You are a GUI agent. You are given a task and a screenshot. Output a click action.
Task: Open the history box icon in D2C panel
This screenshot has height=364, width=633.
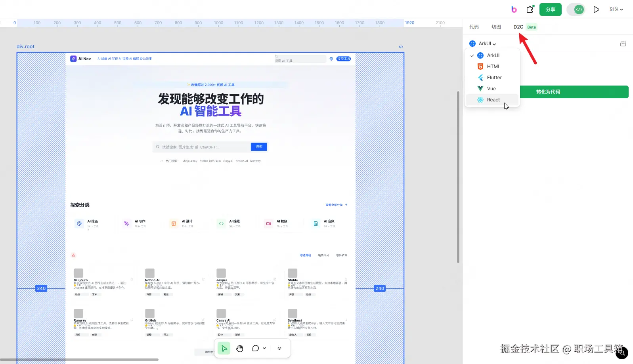(x=623, y=44)
